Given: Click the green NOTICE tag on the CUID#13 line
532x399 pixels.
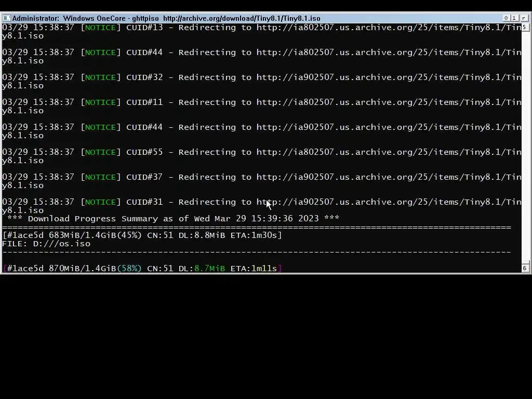Looking at the screenshot, I should 100,28.
